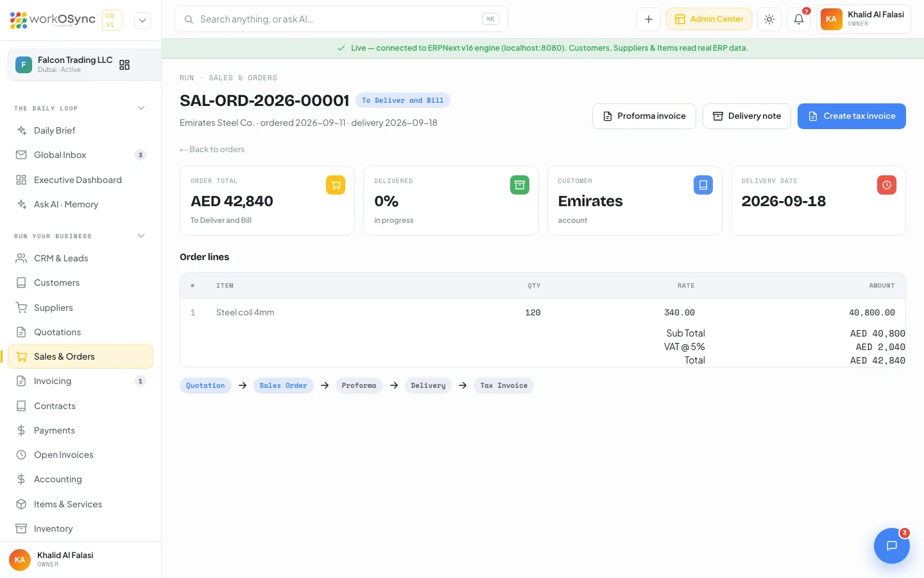Click the Quotations document icon
Viewport: 924px width, 578px height.
[x=21, y=332]
